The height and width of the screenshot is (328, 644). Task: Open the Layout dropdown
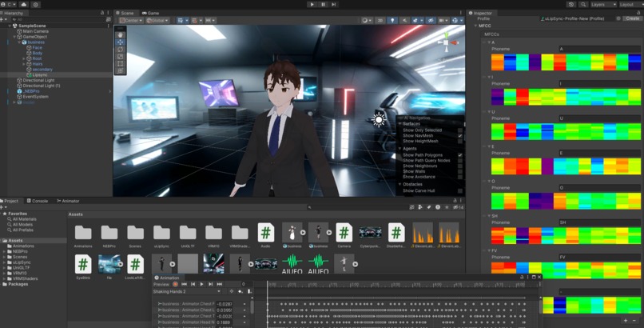click(631, 5)
